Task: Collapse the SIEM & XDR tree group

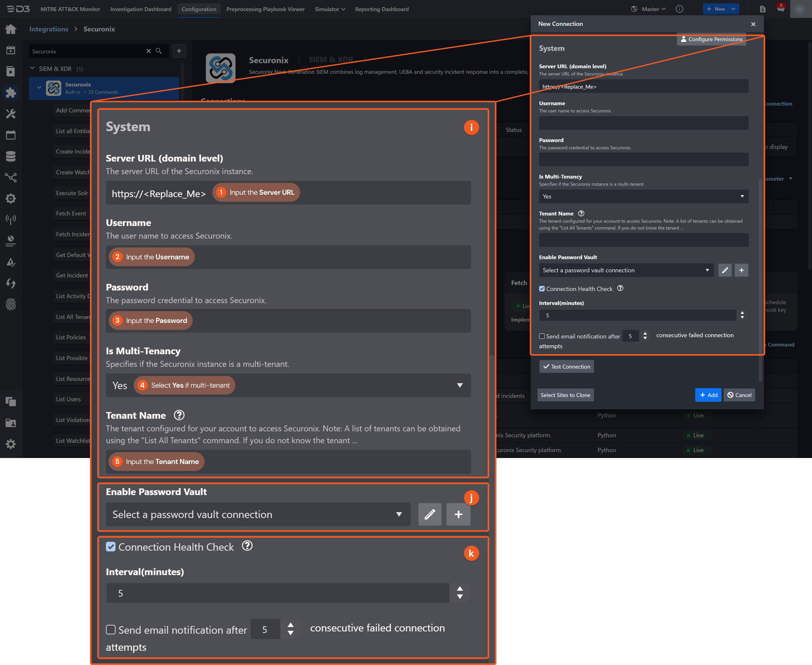Action: tap(33, 69)
